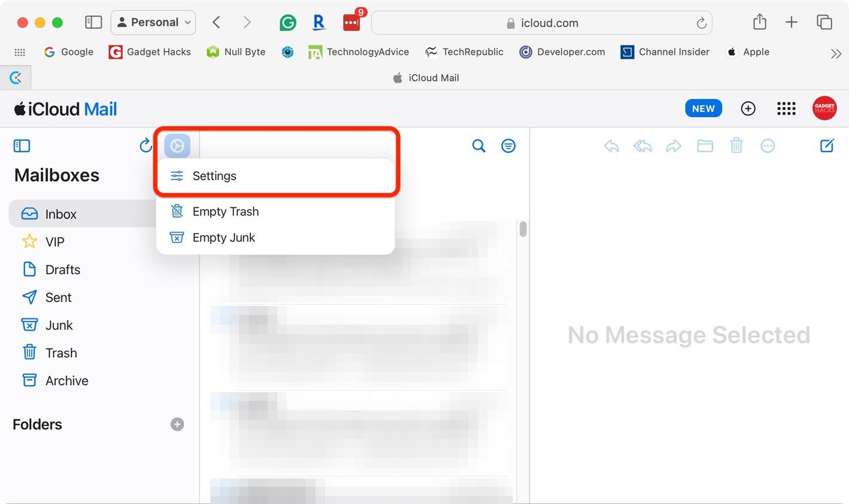Open the Personal profile dropdown
Screen dimensions: 849x504
tap(153, 22)
